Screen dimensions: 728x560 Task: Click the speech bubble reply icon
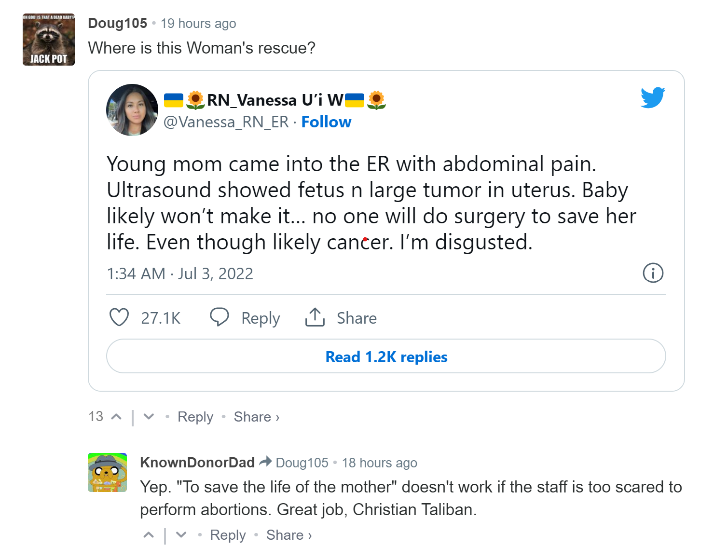[x=219, y=317]
